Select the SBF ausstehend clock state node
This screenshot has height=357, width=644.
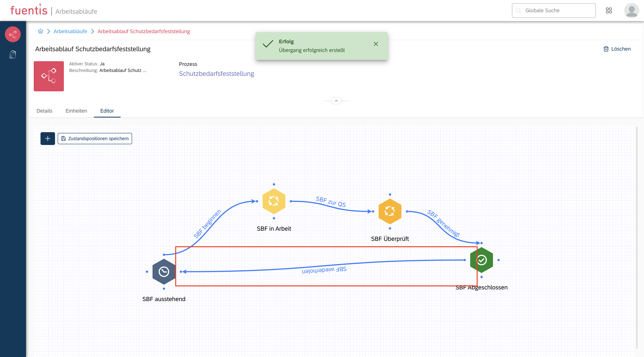(164, 272)
